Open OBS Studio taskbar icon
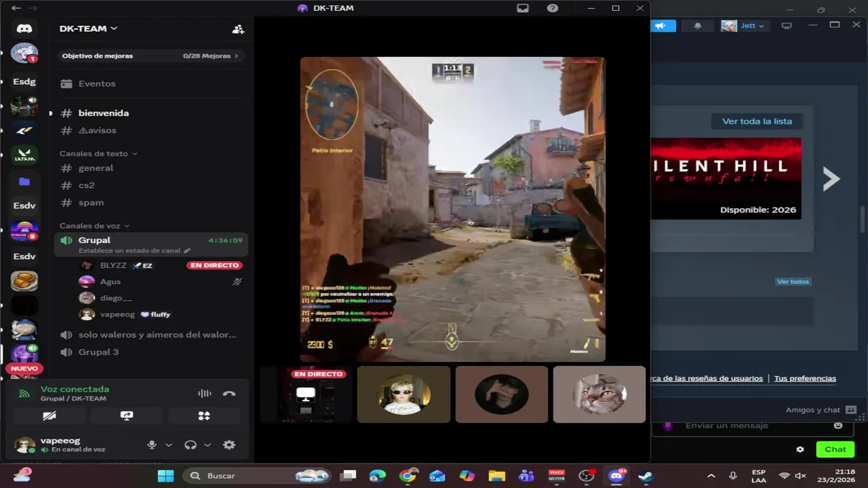Image resolution: width=868 pixels, height=488 pixels. pos(587,476)
